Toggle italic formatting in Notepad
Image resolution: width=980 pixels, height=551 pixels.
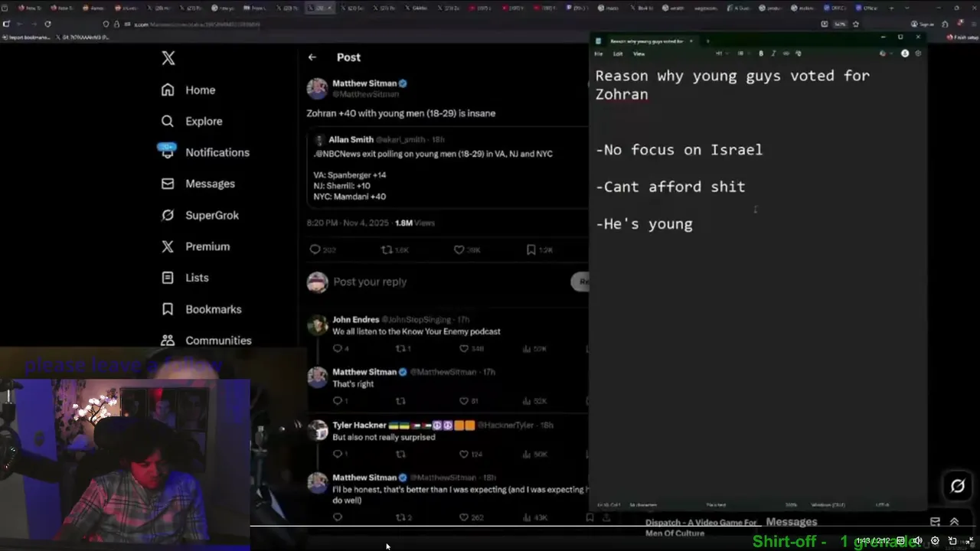coord(773,54)
